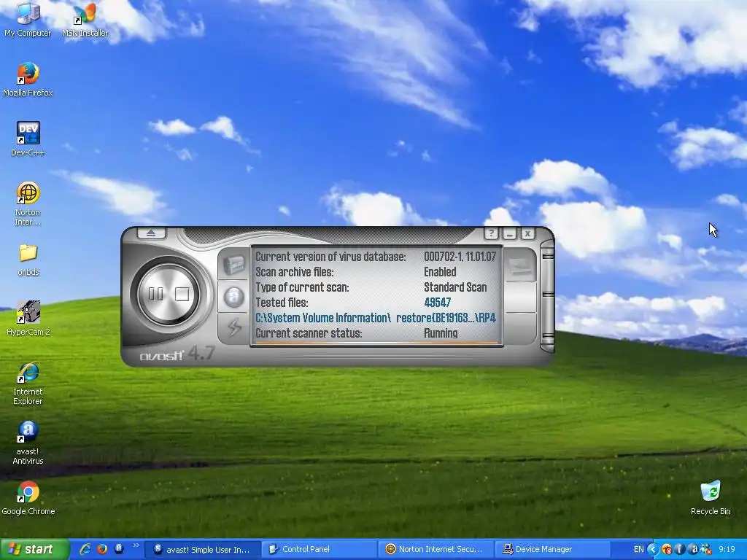
Task: Select the Recycle Bin icon
Action: (711, 498)
